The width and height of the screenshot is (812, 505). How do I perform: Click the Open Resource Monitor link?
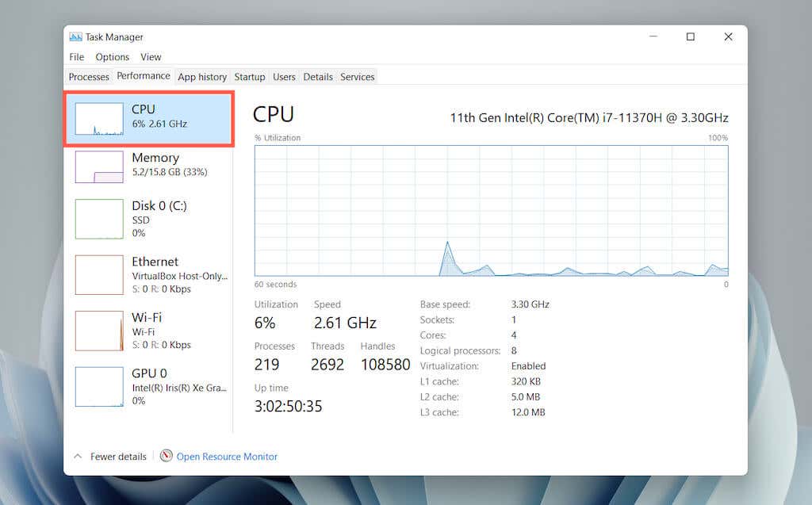tap(227, 457)
